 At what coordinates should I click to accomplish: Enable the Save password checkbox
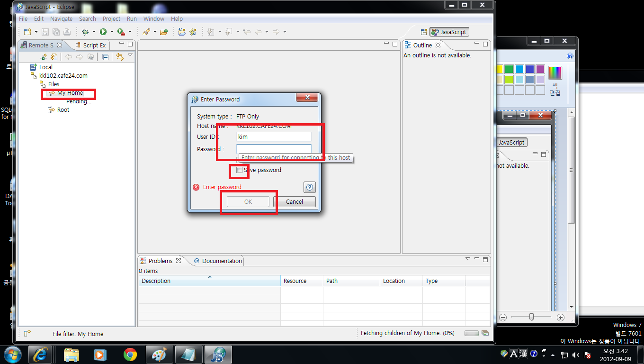click(240, 170)
